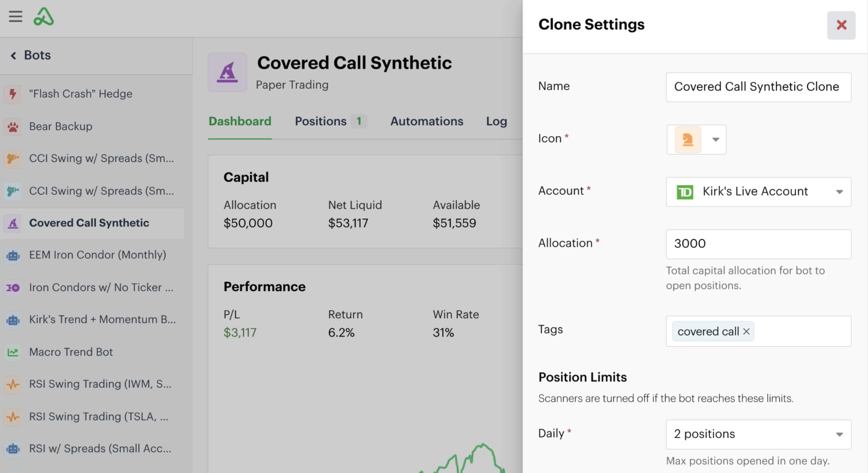Click the purple wizard hat bot icon in the header
868x473 pixels.
(x=228, y=72)
